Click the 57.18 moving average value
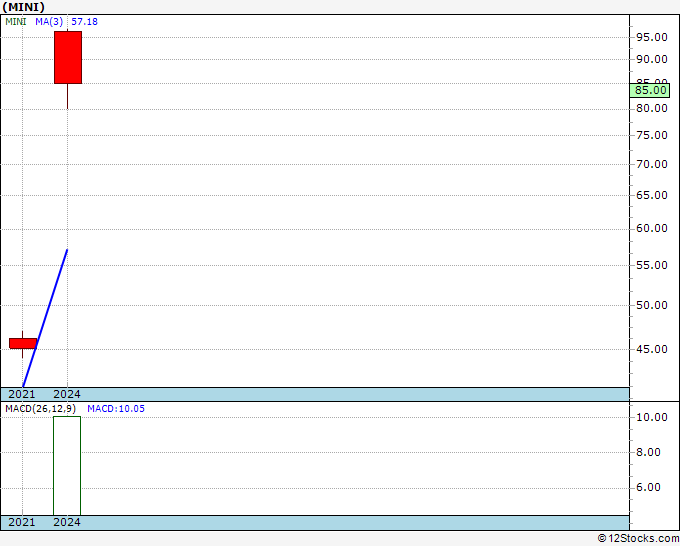The width and height of the screenshot is (680, 546). pyautogui.click(x=85, y=22)
